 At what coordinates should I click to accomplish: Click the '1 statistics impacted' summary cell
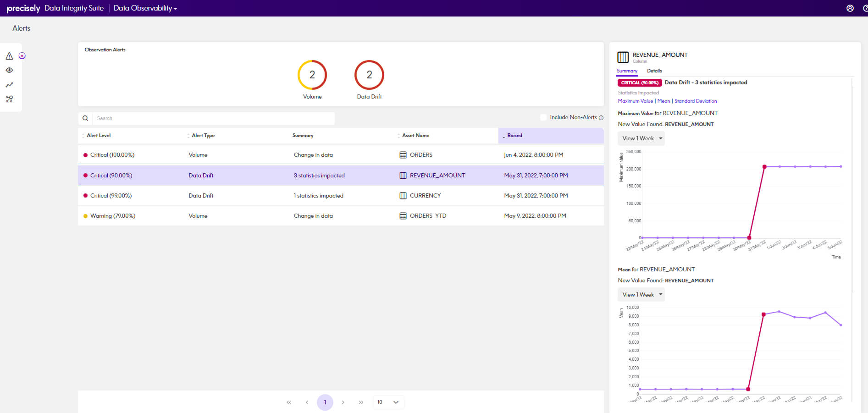click(x=318, y=196)
